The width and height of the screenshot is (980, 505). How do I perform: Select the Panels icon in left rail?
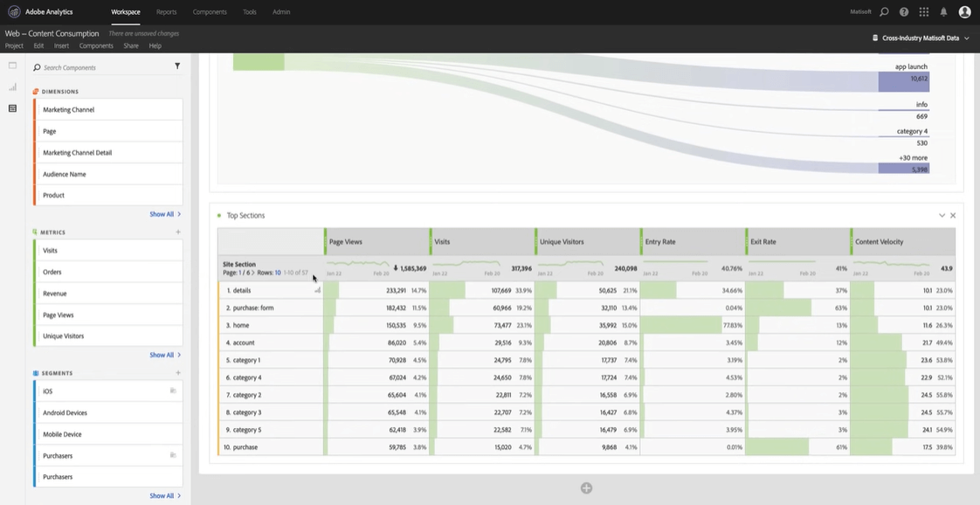12,66
